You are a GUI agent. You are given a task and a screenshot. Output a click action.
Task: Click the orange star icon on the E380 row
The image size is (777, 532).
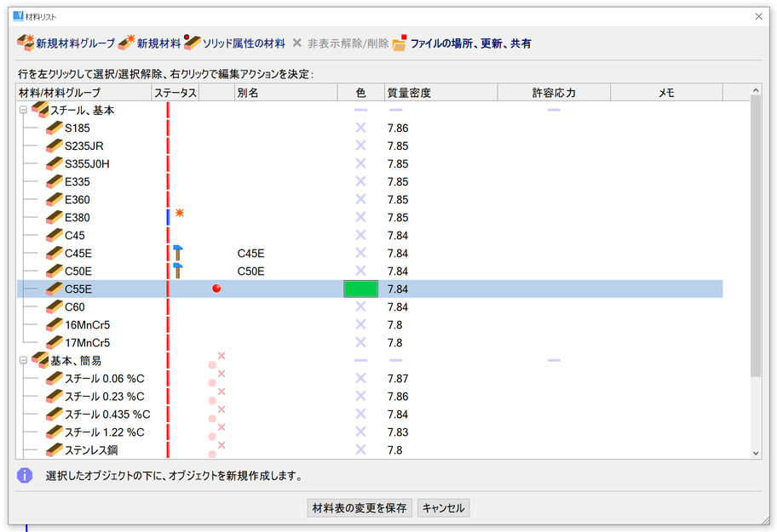pos(180,214)
